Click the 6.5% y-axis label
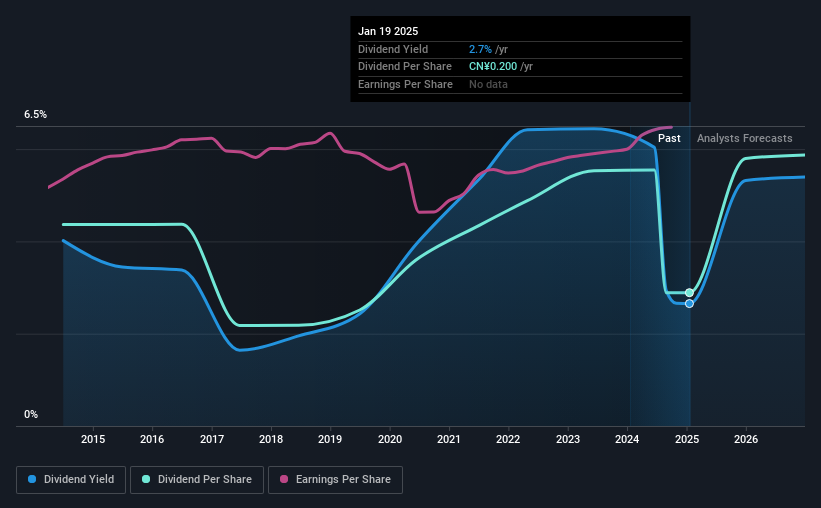 (x=35, y=115)
